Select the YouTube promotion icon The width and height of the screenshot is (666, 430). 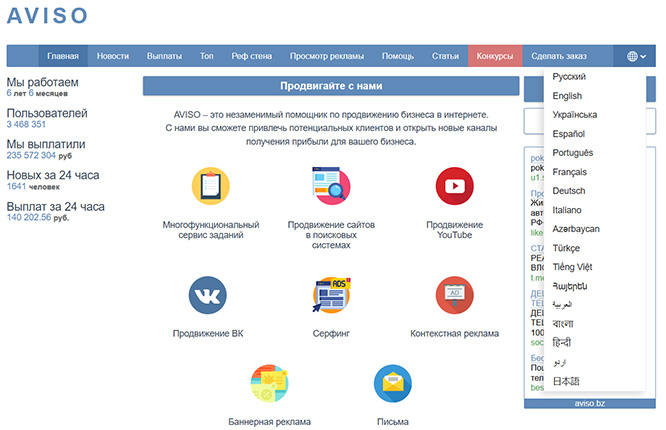point(454,187)
